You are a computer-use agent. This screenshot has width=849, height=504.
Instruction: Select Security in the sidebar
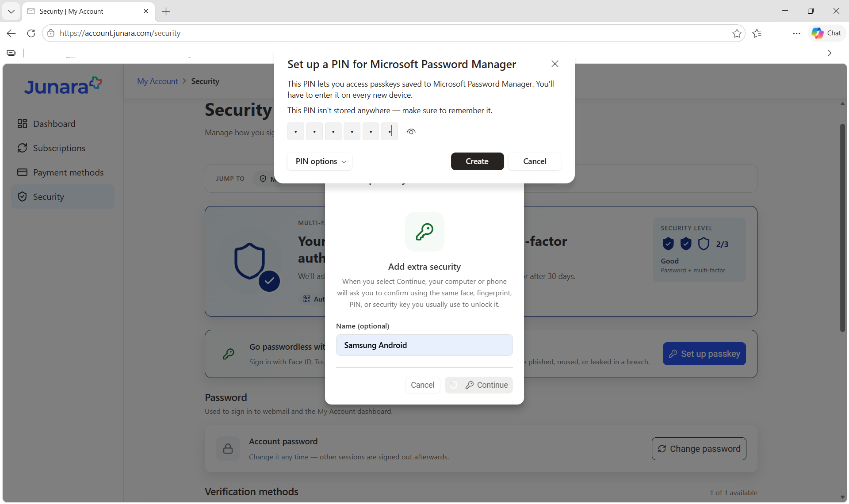point(63,197)
